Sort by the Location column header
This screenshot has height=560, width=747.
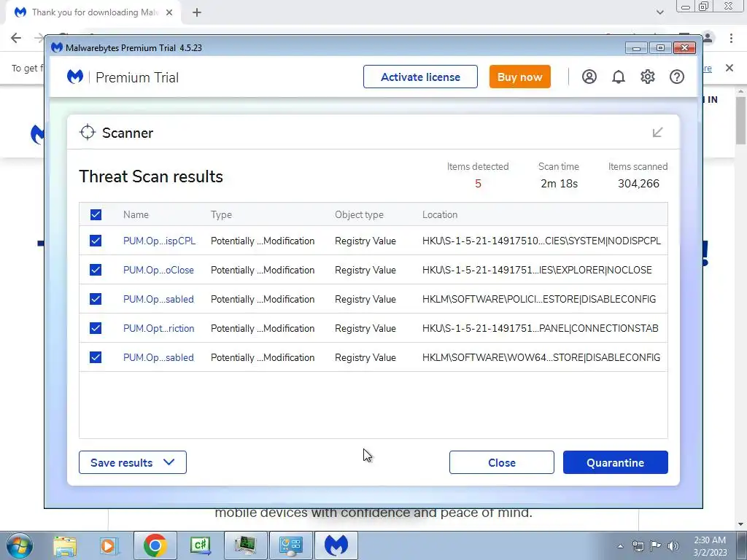(x=440, y=215)
